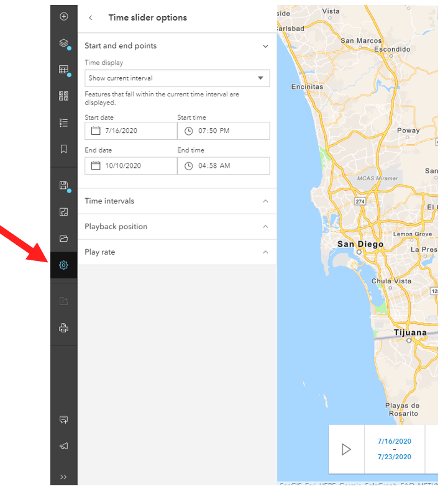Play the time slider animation
This screenshot has width=448, height=489.
[x=346, y=449]
